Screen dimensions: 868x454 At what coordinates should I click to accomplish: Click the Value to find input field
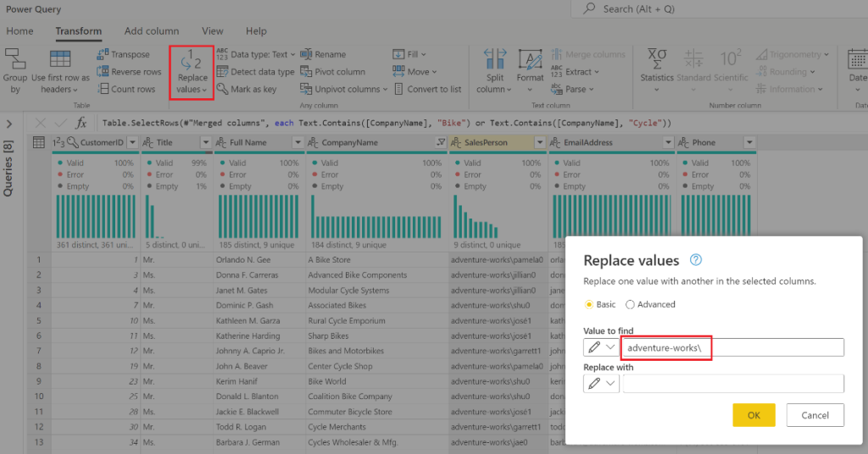[733, 347]
